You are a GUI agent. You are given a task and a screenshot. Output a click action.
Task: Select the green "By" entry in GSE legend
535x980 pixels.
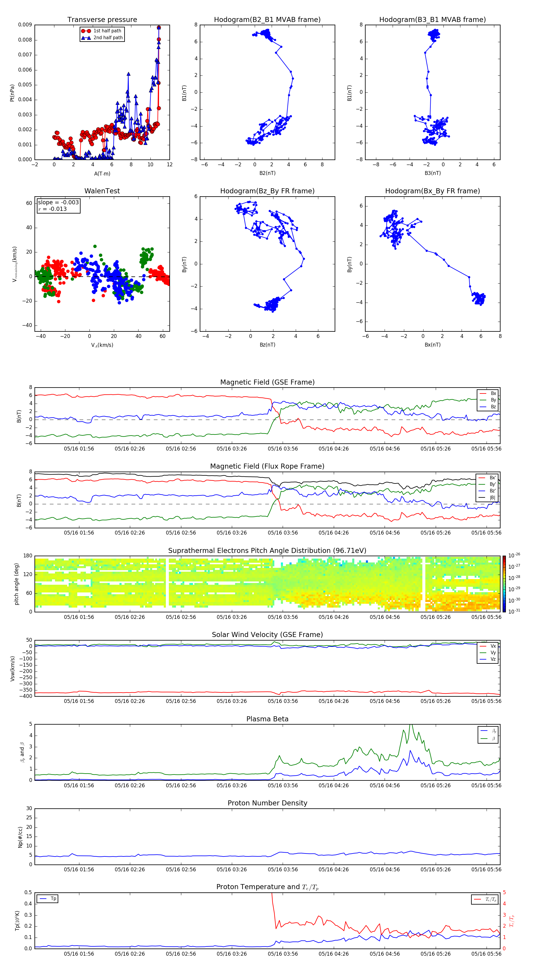click(x=488, y=400)
